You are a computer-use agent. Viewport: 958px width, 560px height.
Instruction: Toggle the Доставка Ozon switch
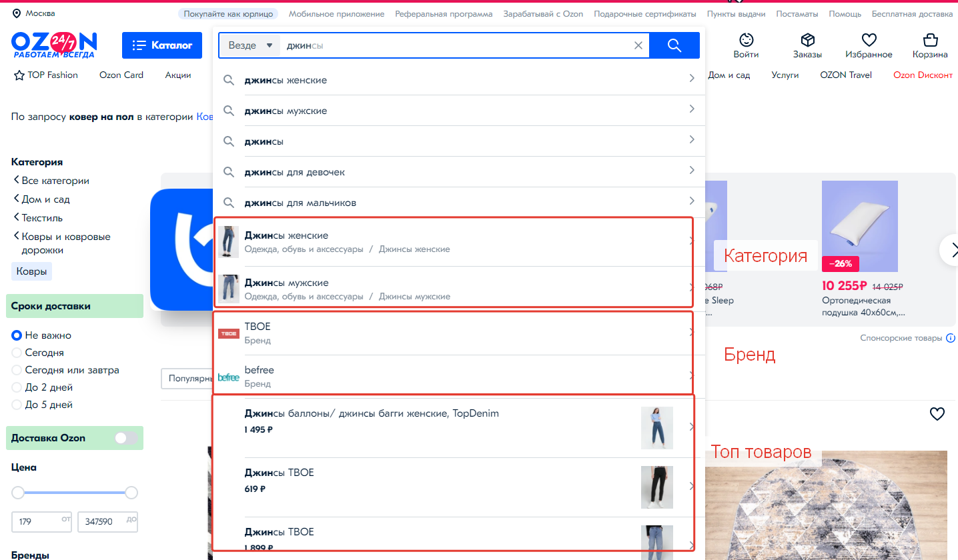coord(126,438)
